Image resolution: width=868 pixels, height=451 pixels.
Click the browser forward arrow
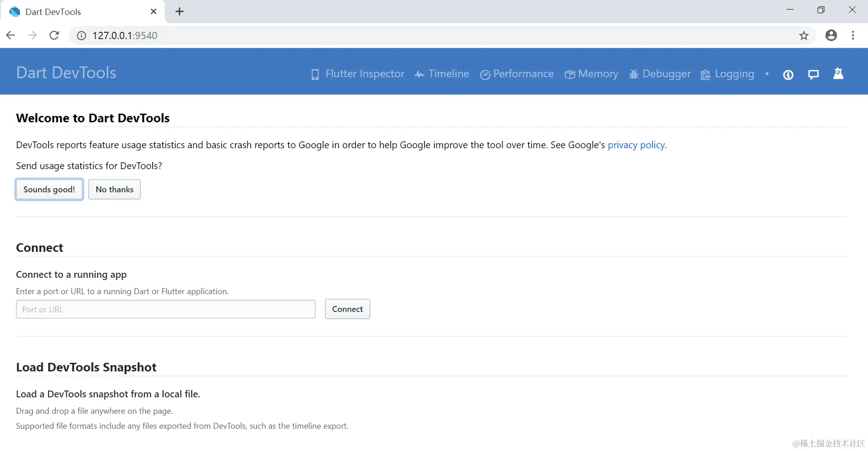coord(32,35)
